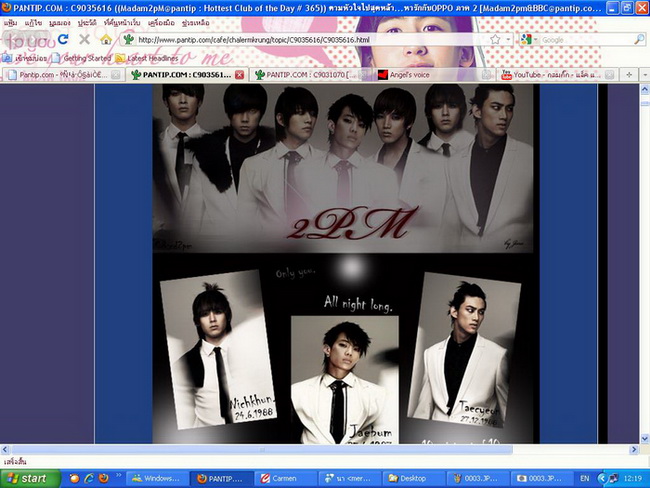The image size is (650, 488).
Task: Switch to first 0003.JP taskbar window
Action: coord(478,478)
